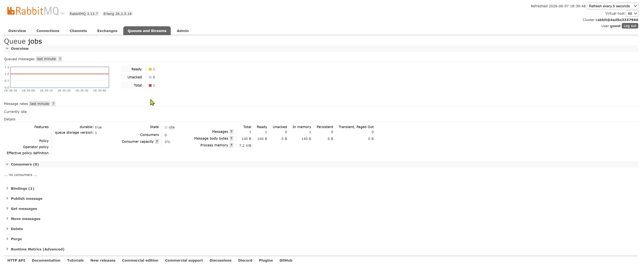Image resolution: width=644 pixels, height=275 pixels.
Task: Open the Plugins footer link
Action: [x=266, y=260]
